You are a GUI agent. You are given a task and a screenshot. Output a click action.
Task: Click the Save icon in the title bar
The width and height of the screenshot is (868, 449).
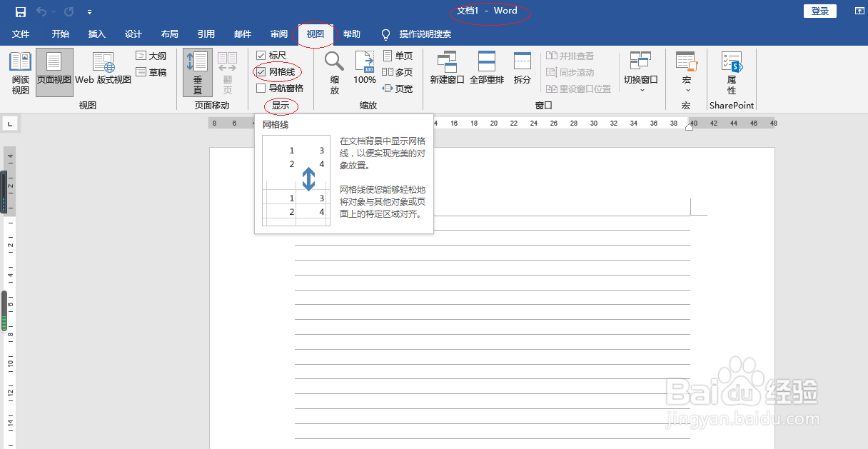[21, 11]
